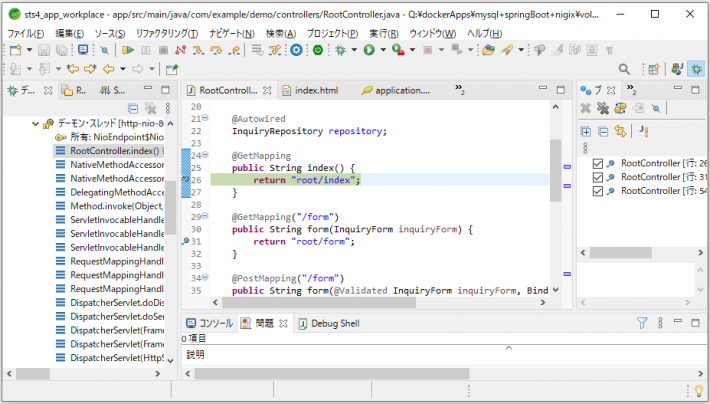Switch to the Debug perspective bug icon
The image size is (710, 404).
[695, 69]
